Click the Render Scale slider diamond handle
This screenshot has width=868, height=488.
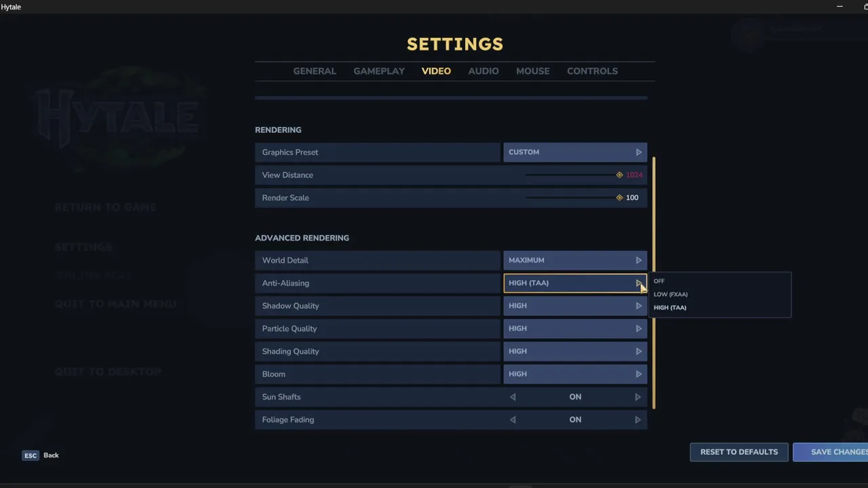pyautogui.click(x=619, y=198)
